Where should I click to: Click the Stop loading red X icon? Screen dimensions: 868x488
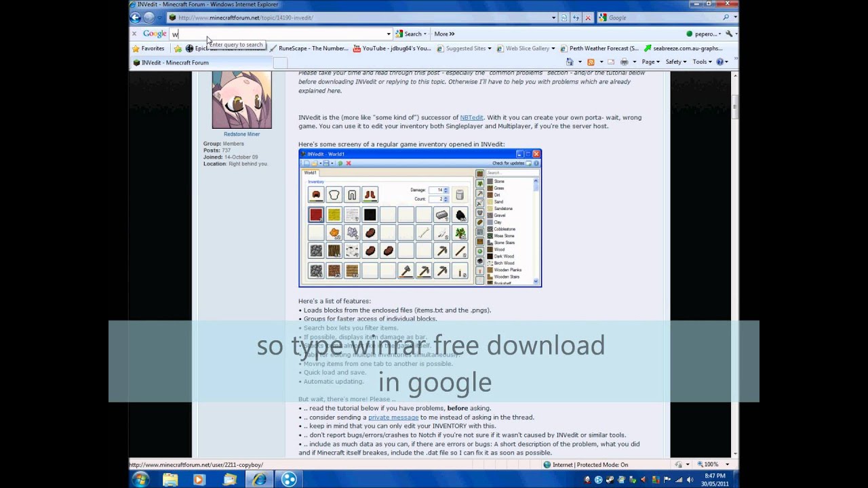pos(587,18)
